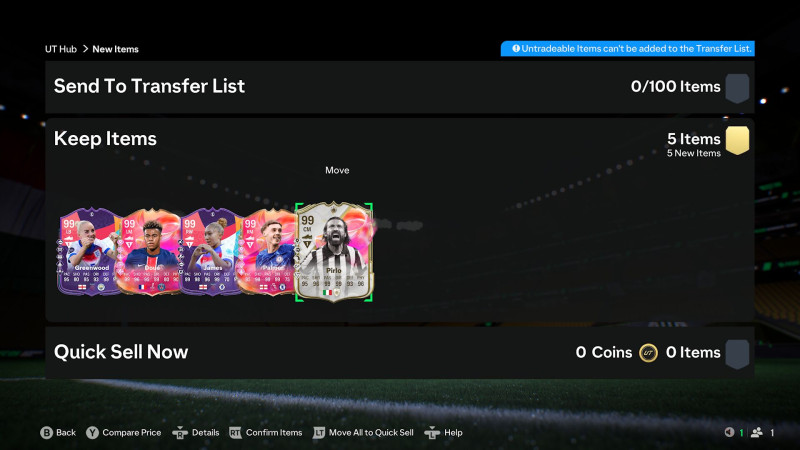Select the Greenwood player card
This screenshot has width=800, height=450.
click(88, 252)
